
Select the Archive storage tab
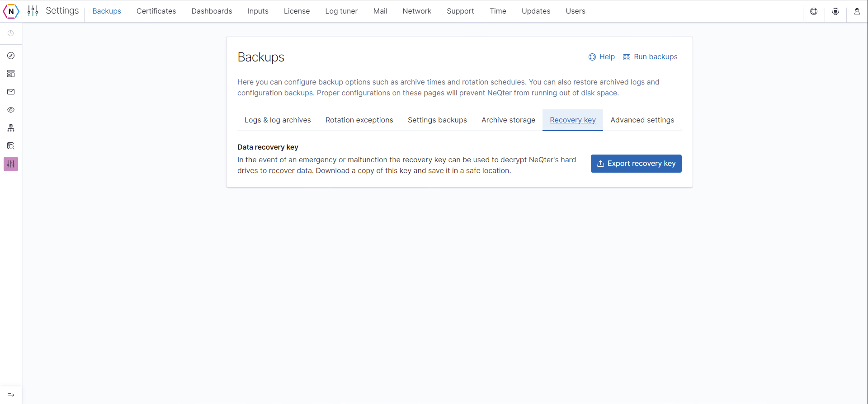coord(508,120)
